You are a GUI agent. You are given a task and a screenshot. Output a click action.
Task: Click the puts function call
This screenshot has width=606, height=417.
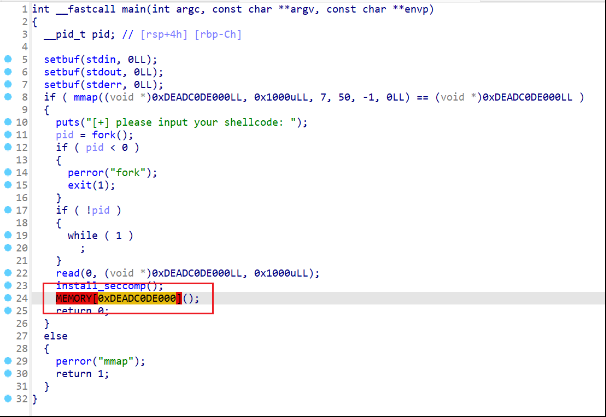[x=68, y=122]
